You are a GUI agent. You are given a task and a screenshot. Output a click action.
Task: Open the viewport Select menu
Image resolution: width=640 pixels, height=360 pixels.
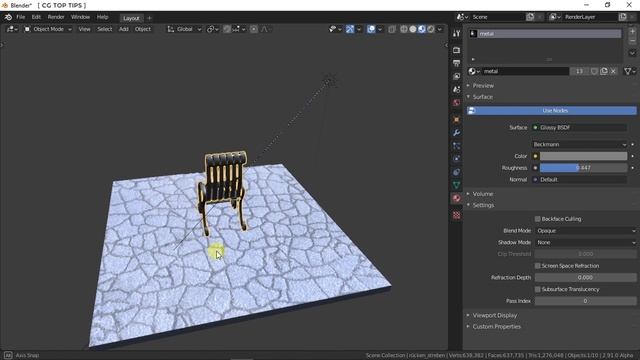pyautogui.click(x=104, y=29)
